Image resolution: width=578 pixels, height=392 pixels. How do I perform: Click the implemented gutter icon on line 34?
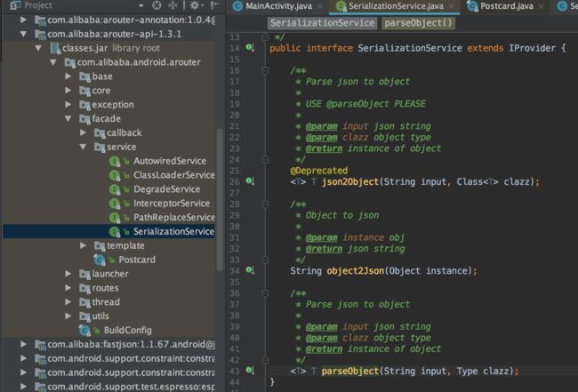[250, 270]
